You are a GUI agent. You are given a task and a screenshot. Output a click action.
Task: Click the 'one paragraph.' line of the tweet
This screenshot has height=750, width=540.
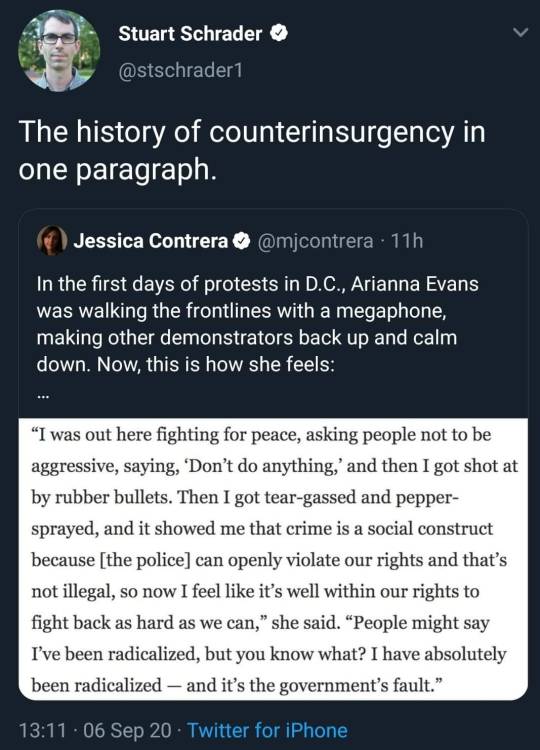(x=118, y=170)
